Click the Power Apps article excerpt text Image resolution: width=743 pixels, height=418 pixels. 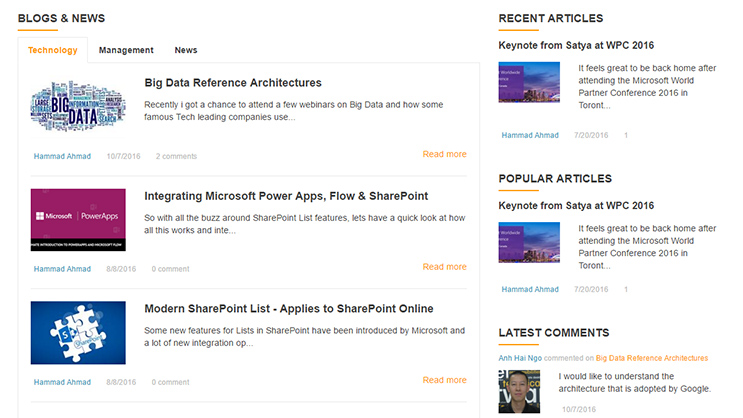(305, 224)
